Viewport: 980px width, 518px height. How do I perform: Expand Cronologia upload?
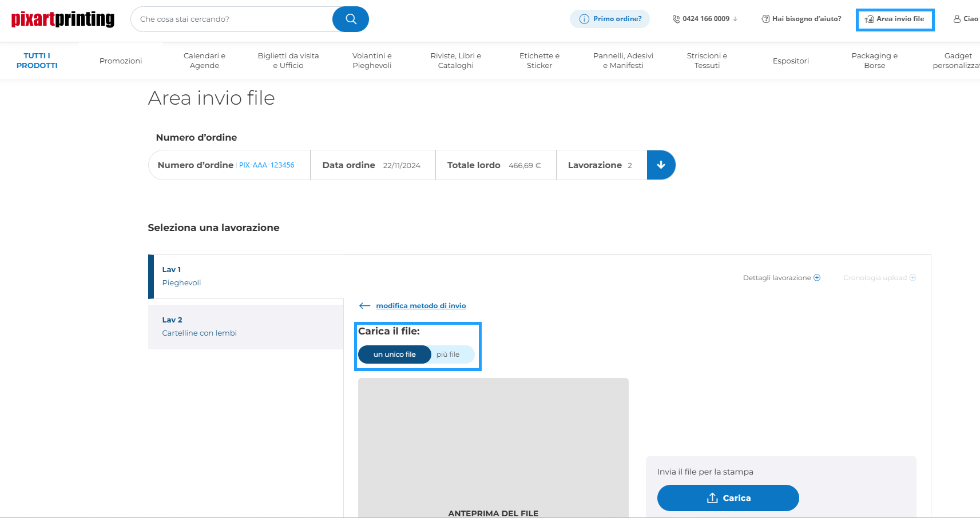(x=879, y=277)
